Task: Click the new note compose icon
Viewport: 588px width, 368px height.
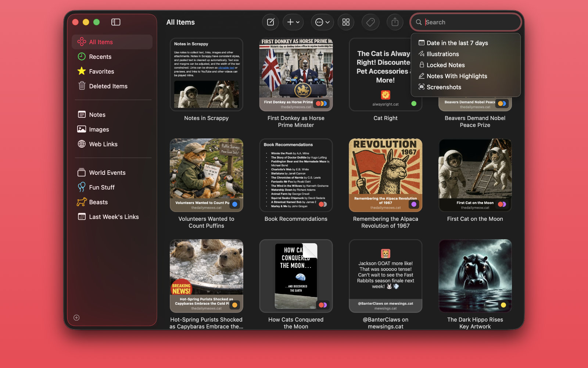Action: pos(270,22)
